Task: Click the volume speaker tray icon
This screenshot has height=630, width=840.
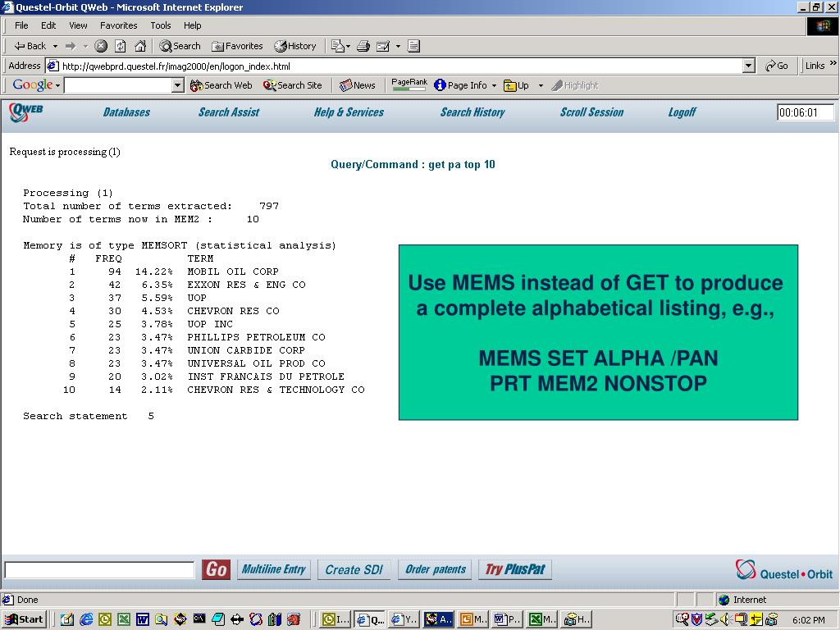Action: coord(726,620)
